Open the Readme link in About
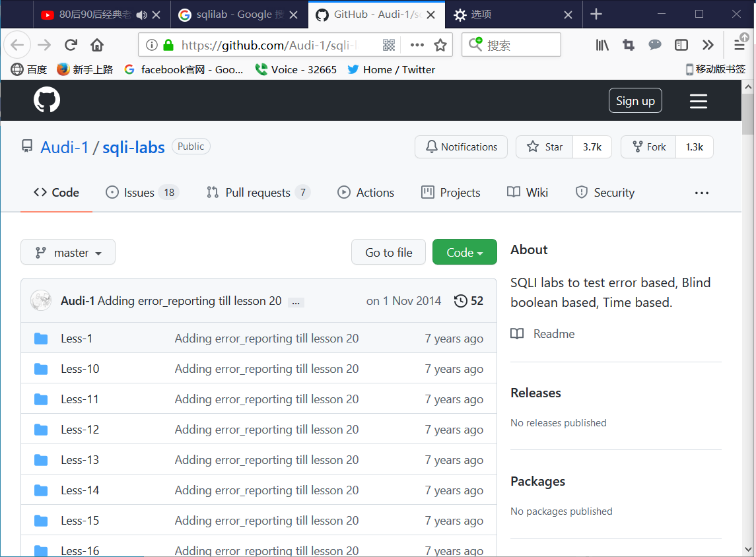756x557 pixels. click(543, 333)
